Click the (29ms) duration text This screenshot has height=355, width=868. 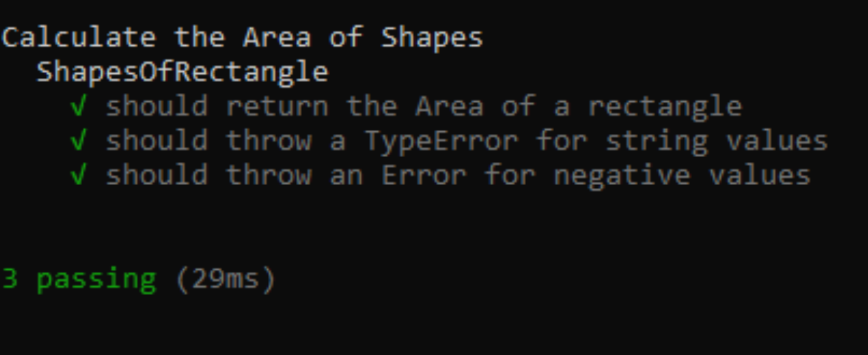(225, 279)
